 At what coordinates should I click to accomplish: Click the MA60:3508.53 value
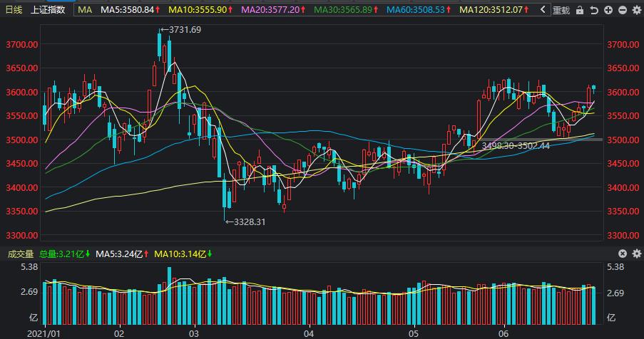(x=416, y=10)
